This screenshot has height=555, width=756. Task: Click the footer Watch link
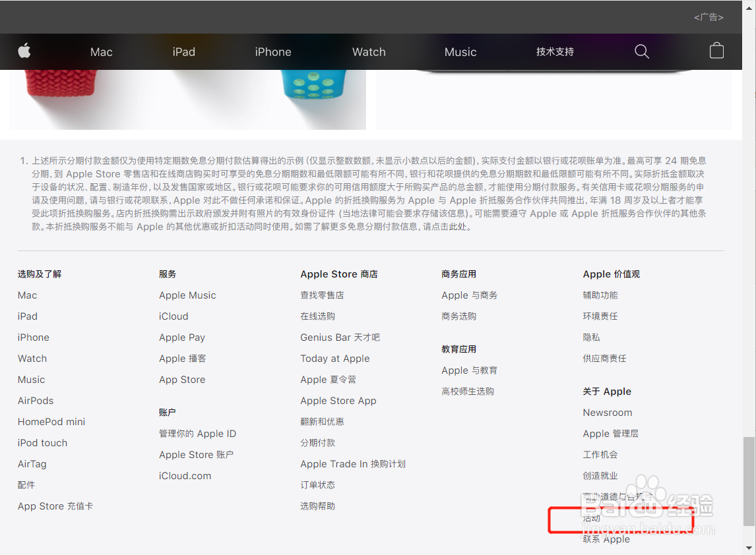click(x=32, y=359)
